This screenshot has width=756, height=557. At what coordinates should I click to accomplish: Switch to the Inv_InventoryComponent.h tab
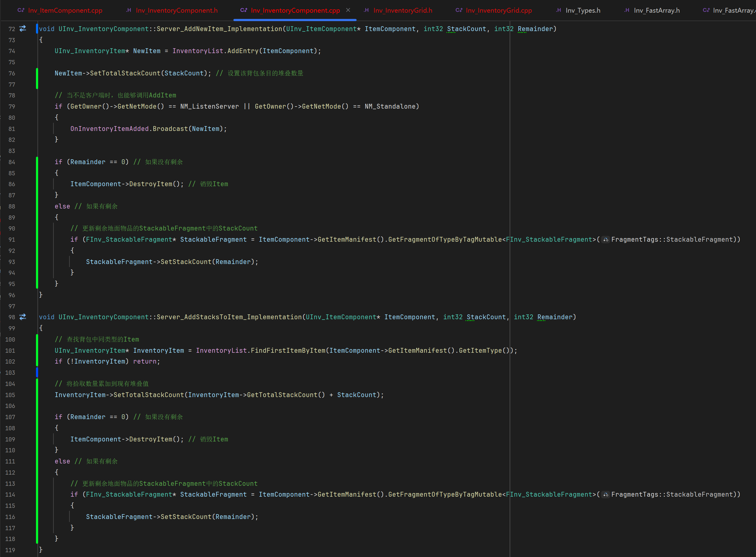[x=176, y=11]
